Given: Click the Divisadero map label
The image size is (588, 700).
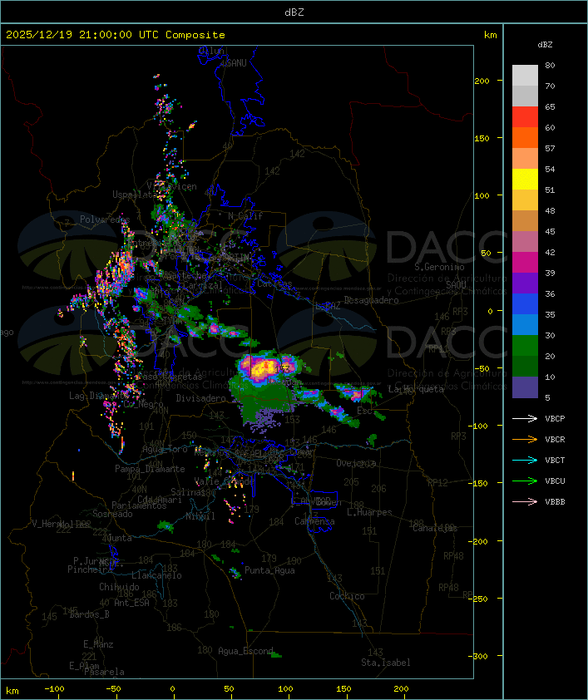Looking at the screenshot, I should [200, 397].
